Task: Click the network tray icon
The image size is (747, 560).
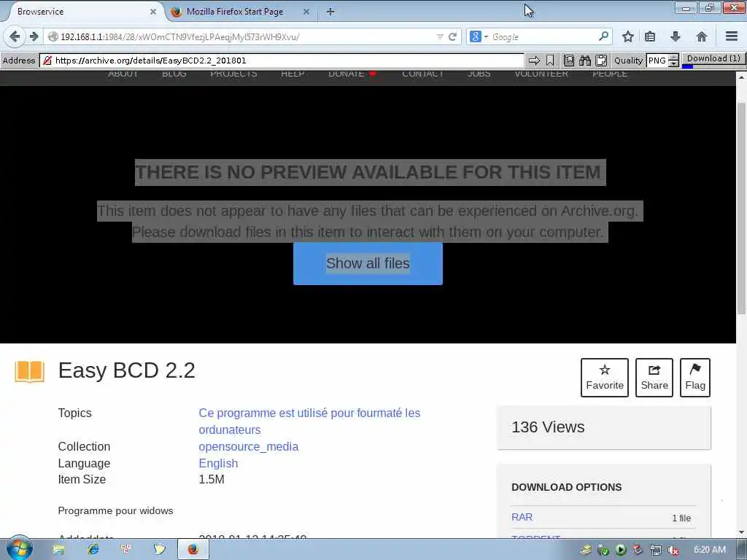Action: [x=656, y=550]
